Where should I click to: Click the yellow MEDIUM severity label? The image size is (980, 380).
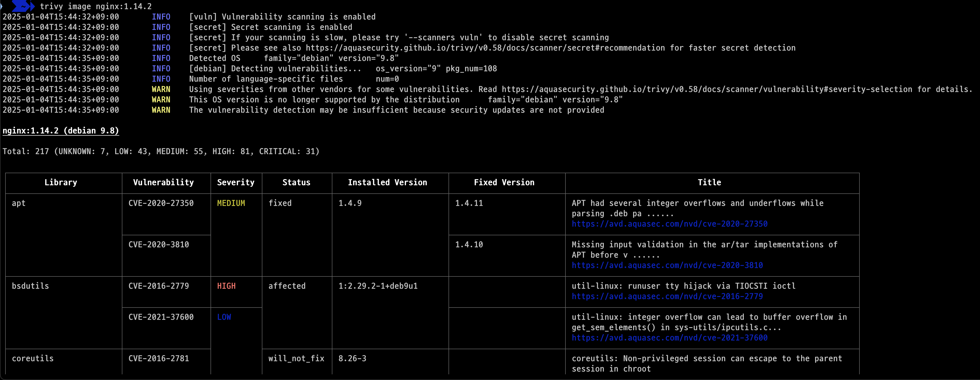[x=231, y=203]
